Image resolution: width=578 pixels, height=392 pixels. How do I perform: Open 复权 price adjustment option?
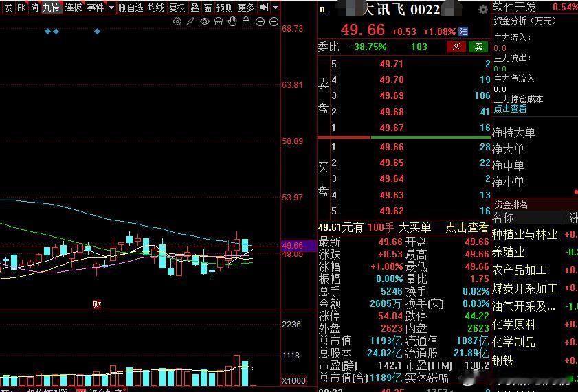pyautogui.click(x=177, y=8)
